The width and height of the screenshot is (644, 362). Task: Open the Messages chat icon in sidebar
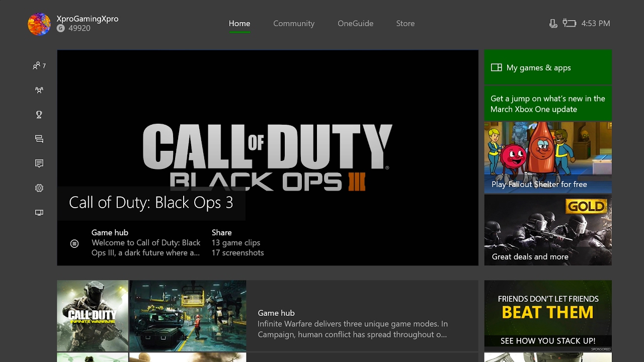(39, 139)
